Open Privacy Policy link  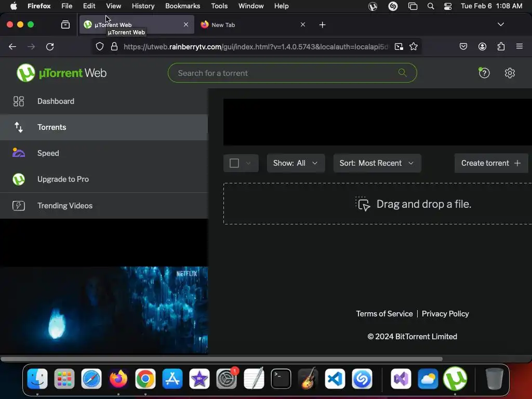pyautogui.click(x=445, y=314)
